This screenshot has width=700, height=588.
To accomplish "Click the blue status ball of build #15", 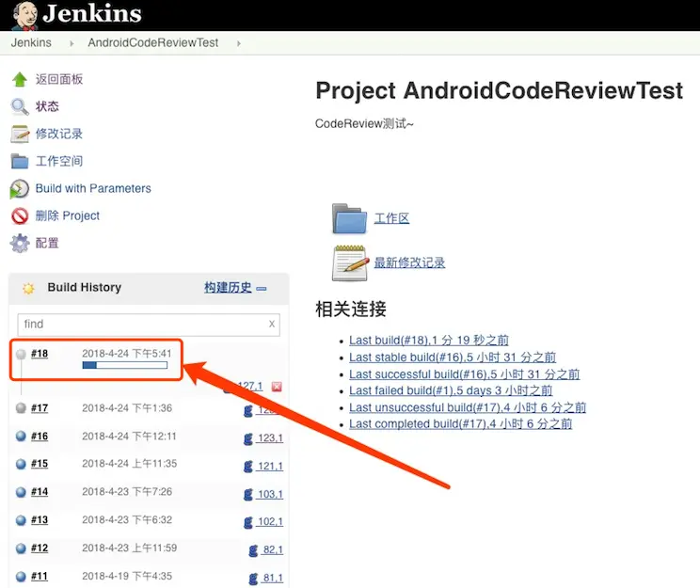I will [x=21, y=464].
